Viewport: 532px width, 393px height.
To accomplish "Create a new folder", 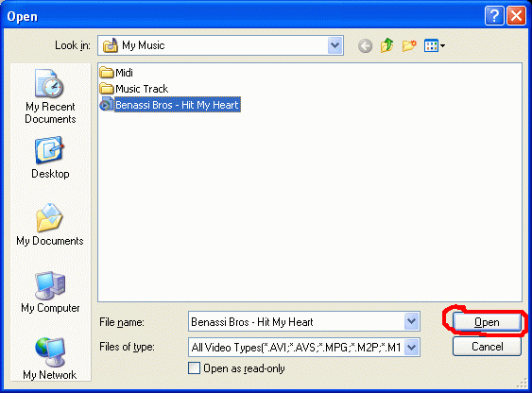I will click(409, 45).
